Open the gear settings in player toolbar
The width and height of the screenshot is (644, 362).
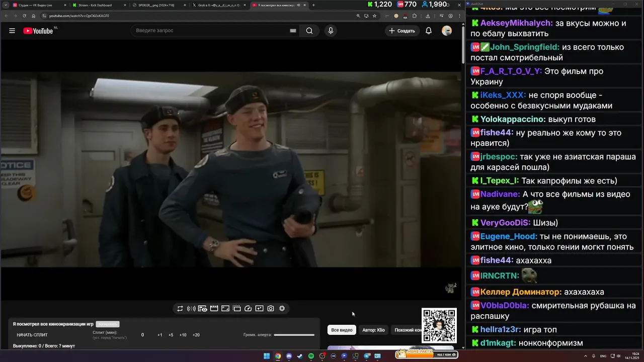282,309
